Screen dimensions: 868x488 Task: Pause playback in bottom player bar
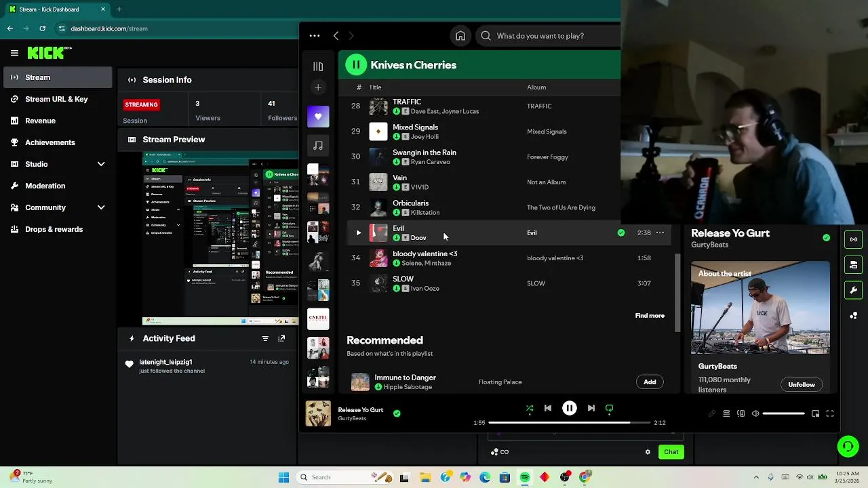coord(570,409)
